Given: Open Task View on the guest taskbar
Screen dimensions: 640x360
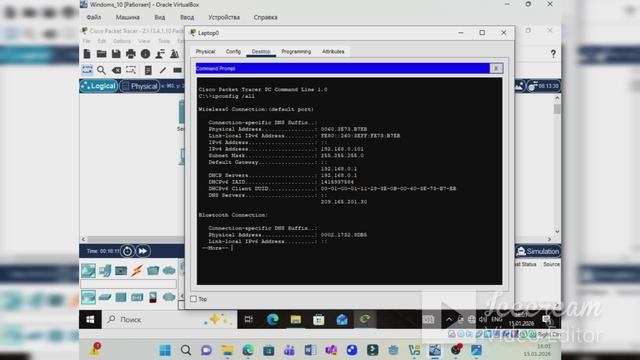Looking at the screenshot, I should (x=249, y=320).
